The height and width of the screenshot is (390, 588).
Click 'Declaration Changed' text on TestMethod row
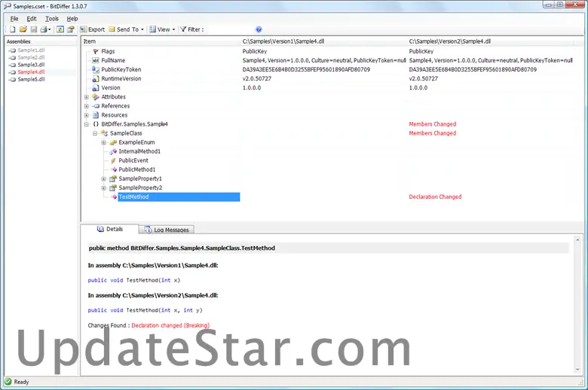[x=435, y=197]
